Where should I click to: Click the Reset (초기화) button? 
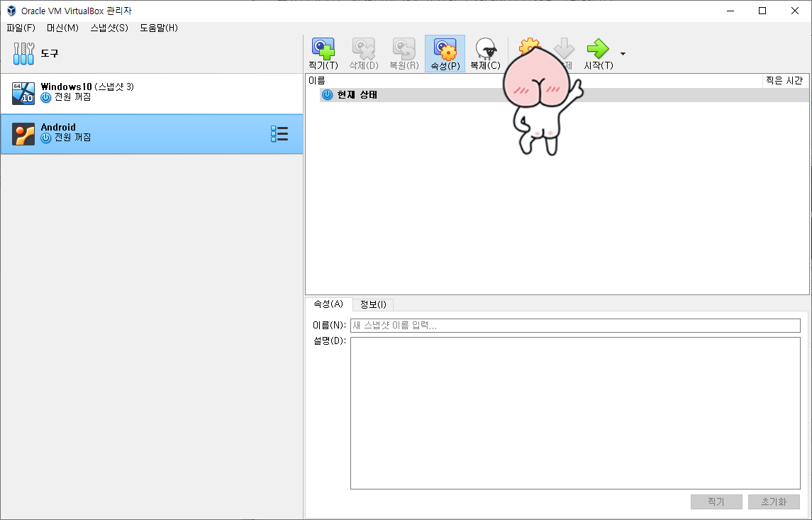click(774, 502)
